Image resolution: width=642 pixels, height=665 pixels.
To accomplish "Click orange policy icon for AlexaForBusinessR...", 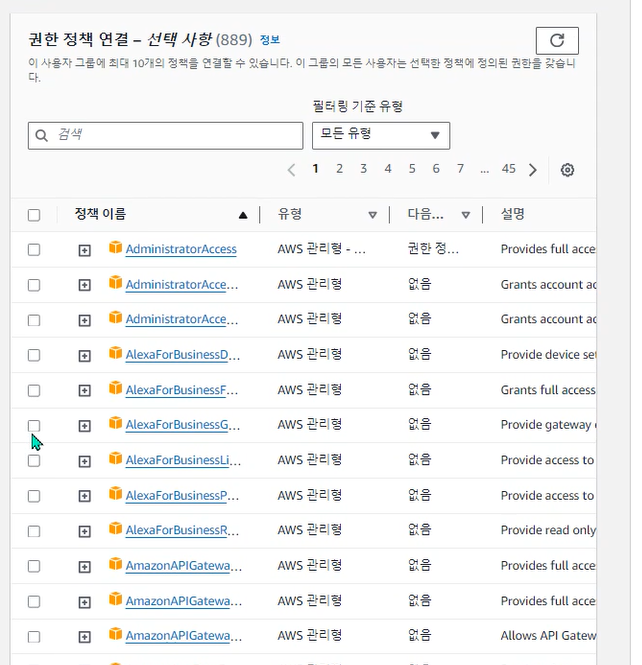I will tap(115, 528).
